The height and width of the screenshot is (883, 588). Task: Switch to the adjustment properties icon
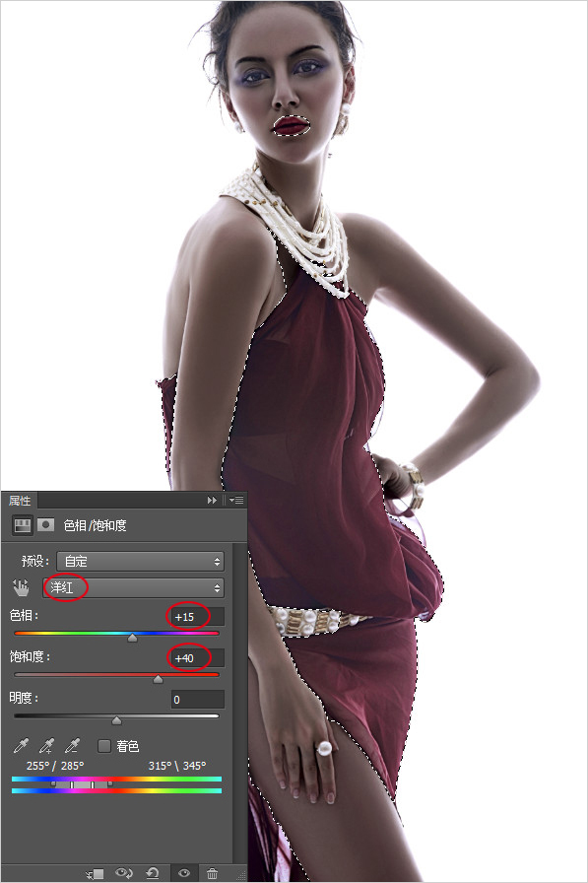(23, 525)
